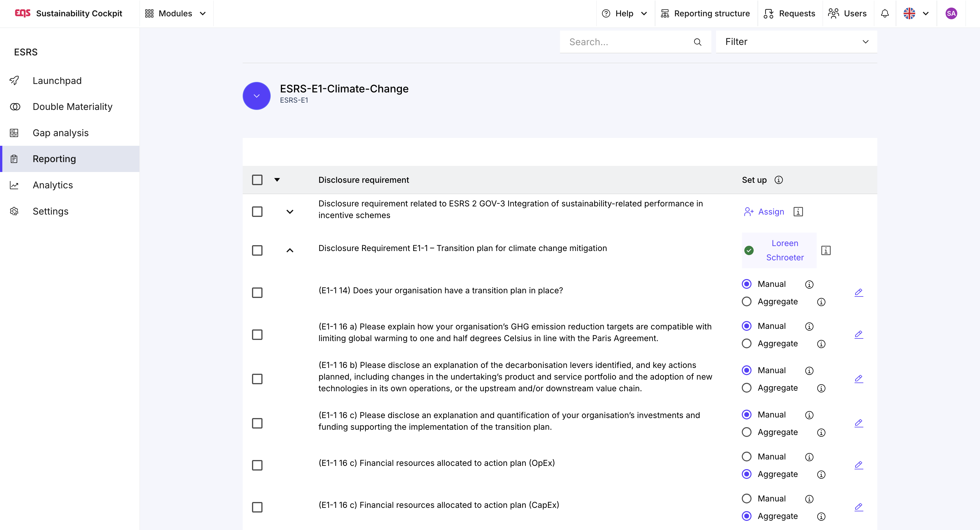Check the box for E1-1 16 a row
The image size is (980, 530).
(257, 335)
